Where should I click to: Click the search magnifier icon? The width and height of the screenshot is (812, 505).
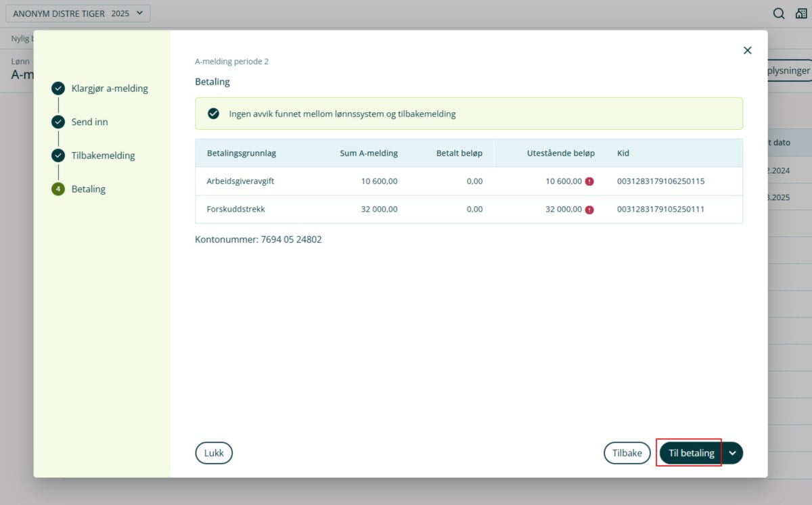[779, 14]
